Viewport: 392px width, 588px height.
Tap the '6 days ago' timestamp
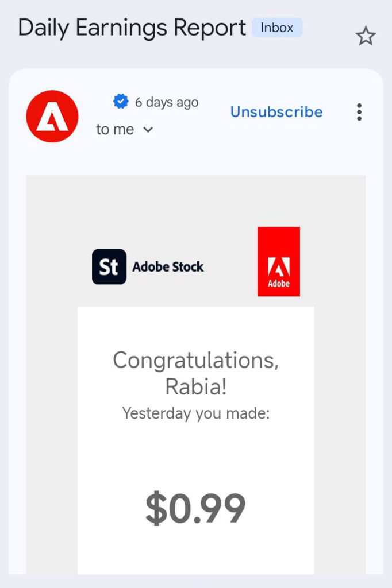[167, 102]
